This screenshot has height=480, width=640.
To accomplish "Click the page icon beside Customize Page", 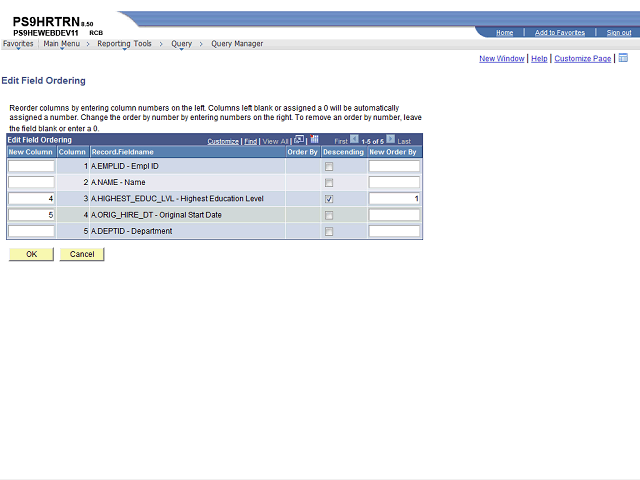I will click(623, 58).
